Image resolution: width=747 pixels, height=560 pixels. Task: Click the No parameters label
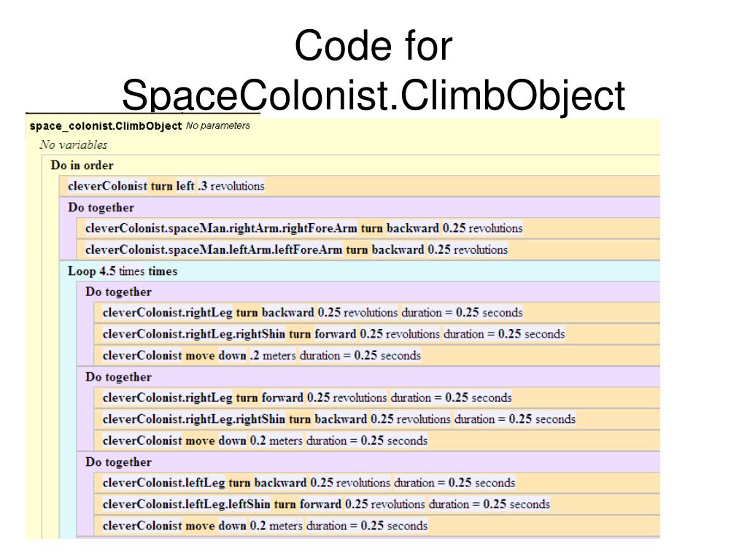tap(217, 125)
